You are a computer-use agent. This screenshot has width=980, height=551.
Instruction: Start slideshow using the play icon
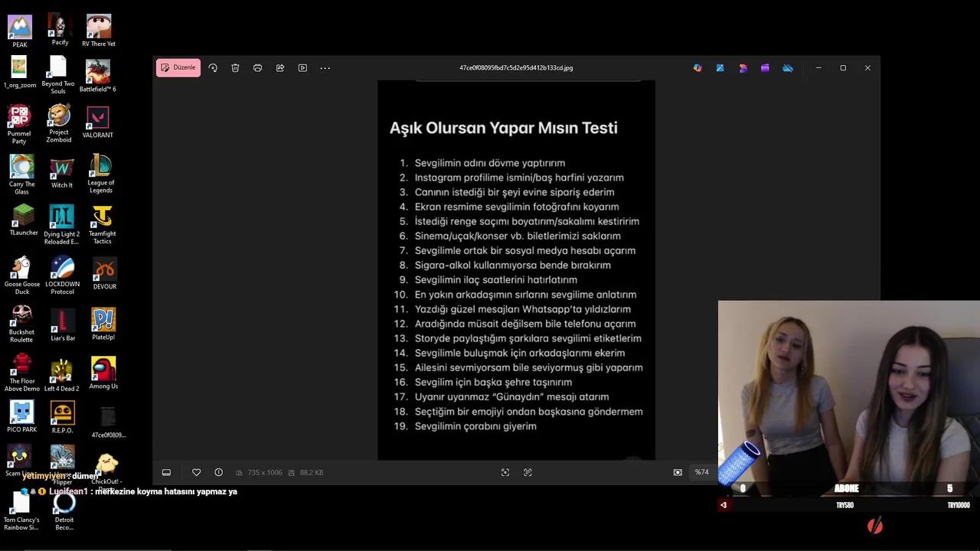coord(302,68)
